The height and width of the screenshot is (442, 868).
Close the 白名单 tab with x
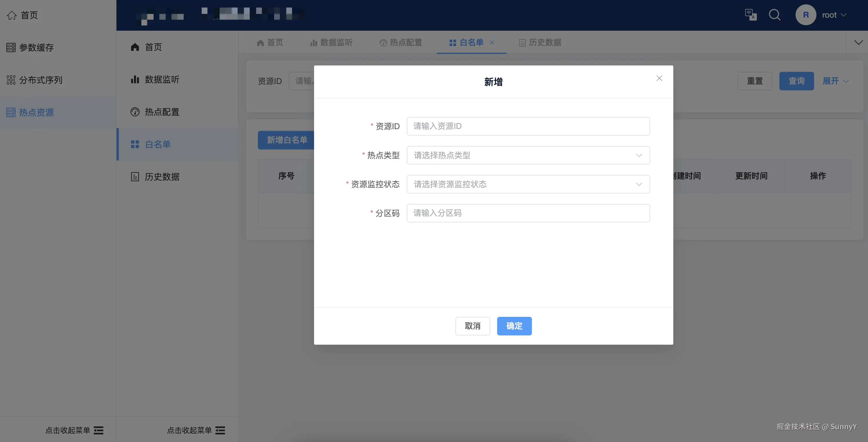(x=492, y=43)
